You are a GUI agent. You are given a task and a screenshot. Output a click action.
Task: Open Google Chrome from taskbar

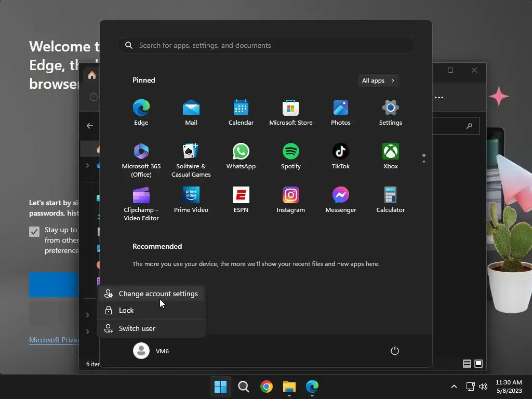(x=267, y=387)
